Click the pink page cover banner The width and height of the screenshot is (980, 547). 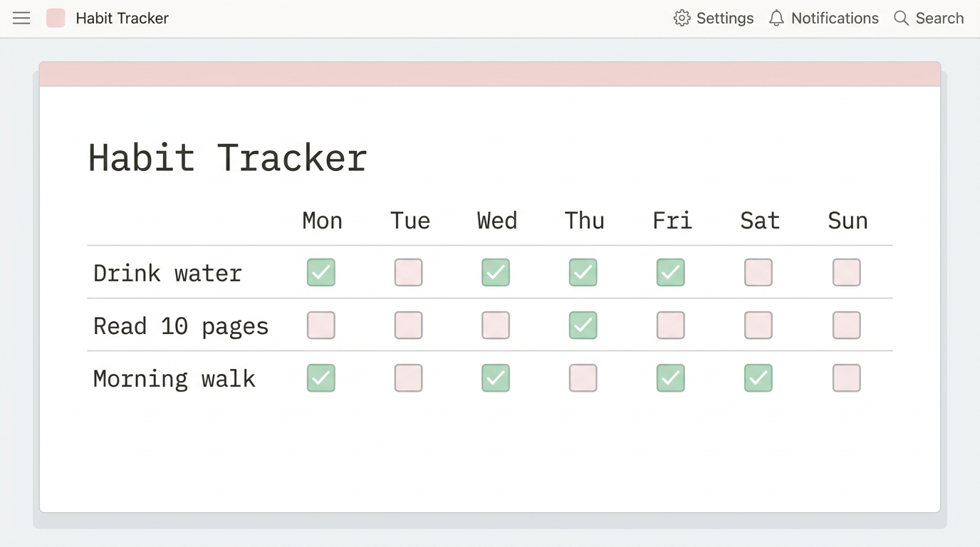coord(490,74)
